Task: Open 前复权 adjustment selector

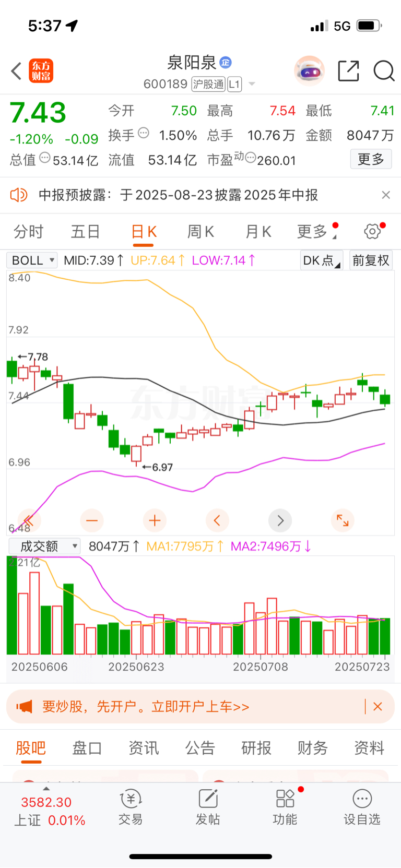Action: pyautogui.click(x=371, y=260)
